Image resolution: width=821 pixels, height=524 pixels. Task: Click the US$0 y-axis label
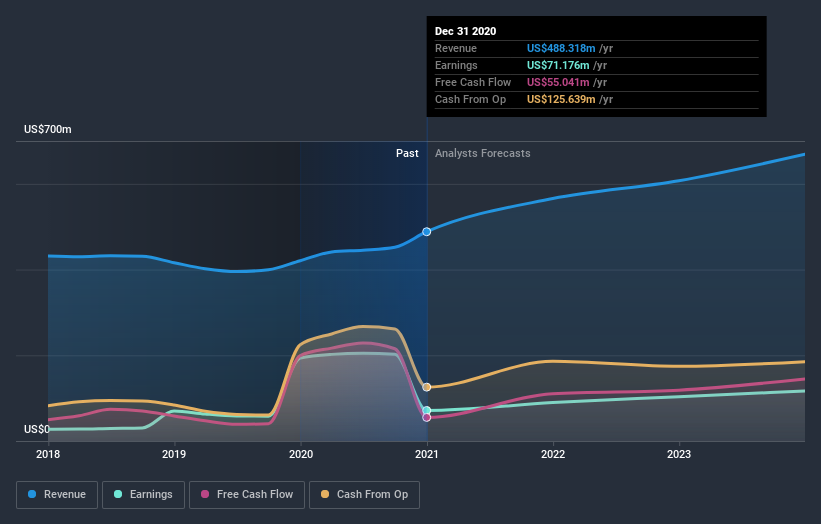37,429
